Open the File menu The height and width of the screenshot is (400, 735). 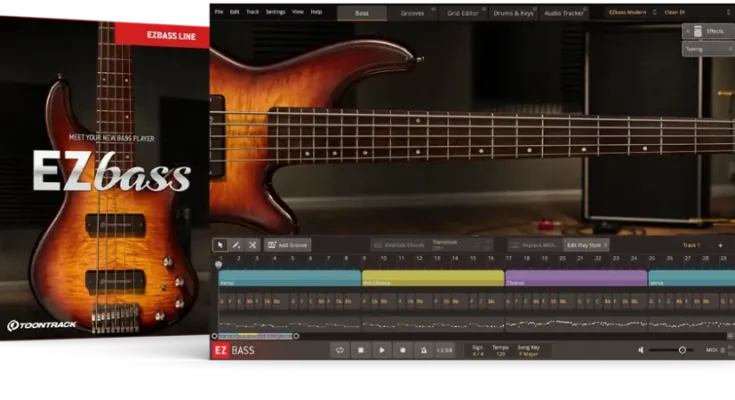[x=219, y=12]
